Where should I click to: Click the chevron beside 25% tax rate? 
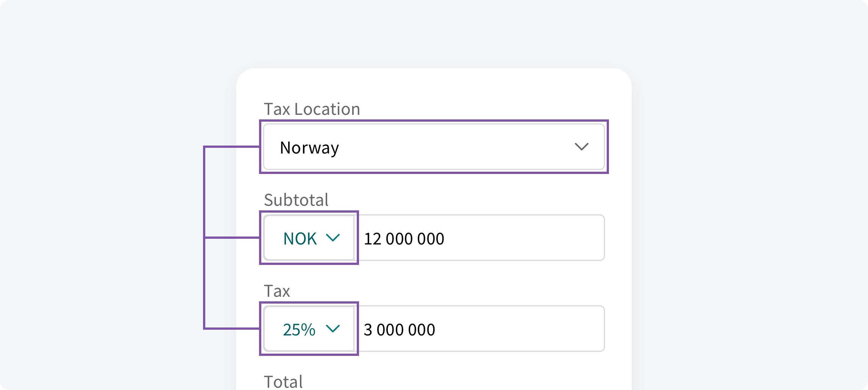[x=333, y=329]
